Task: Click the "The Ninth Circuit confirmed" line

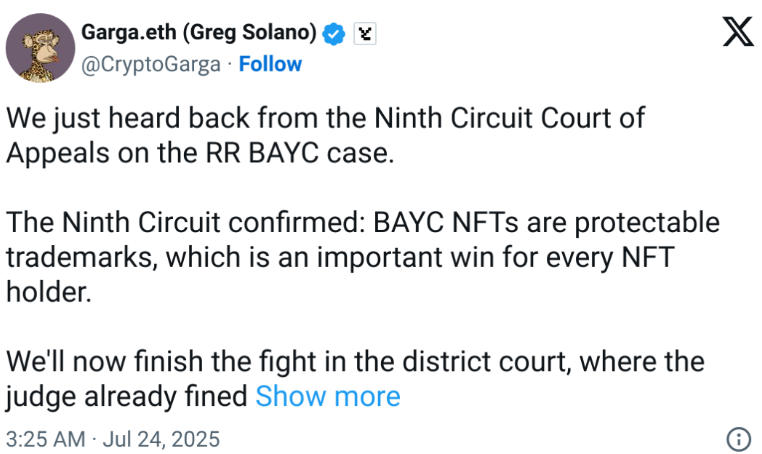Action: (362, 222)
